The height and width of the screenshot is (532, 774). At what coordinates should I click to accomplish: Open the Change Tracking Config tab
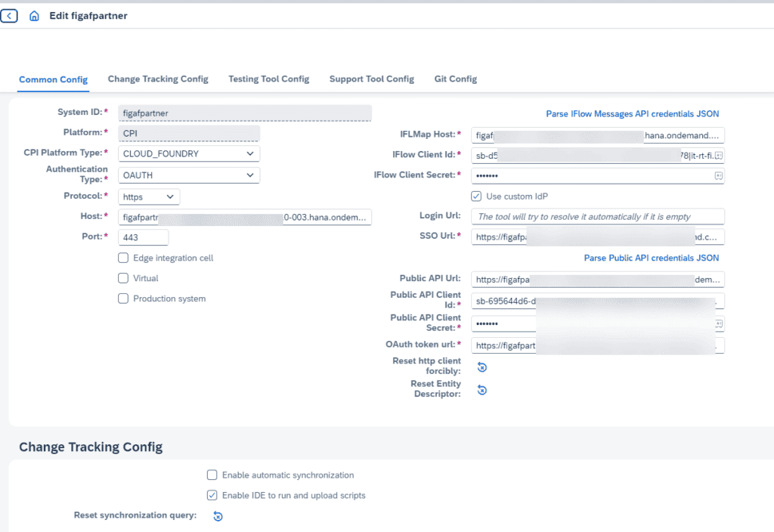click(x=158, y=79)
